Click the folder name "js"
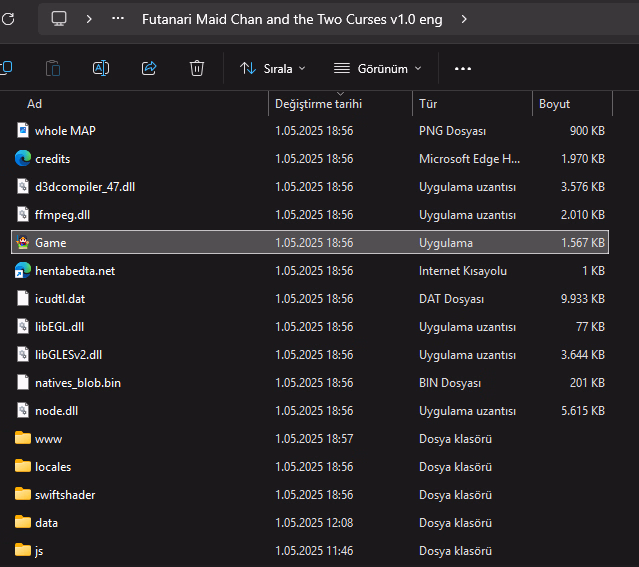 39,551
